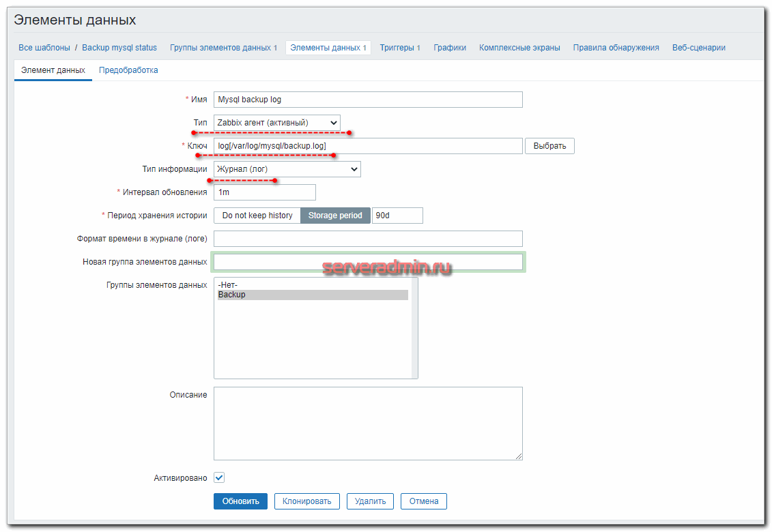Expand the Тип информации dropdown

click(x=287, y=169)
